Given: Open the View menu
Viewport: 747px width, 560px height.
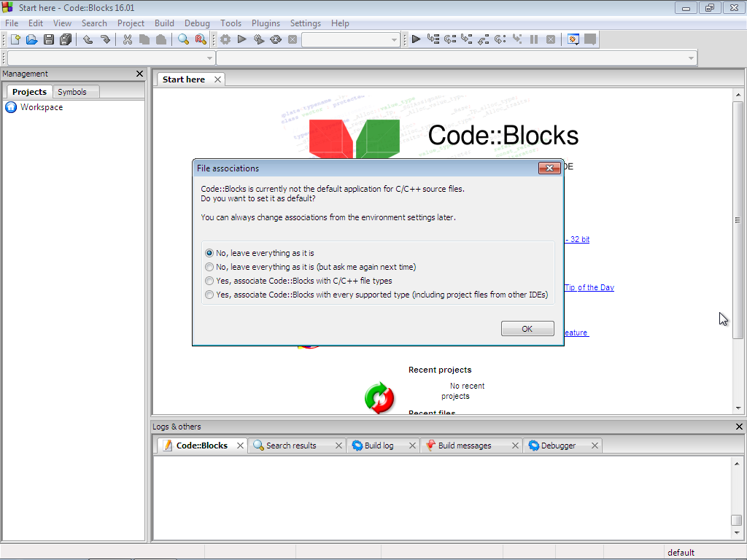Looking at the screenshot, I should coord(62,23).
